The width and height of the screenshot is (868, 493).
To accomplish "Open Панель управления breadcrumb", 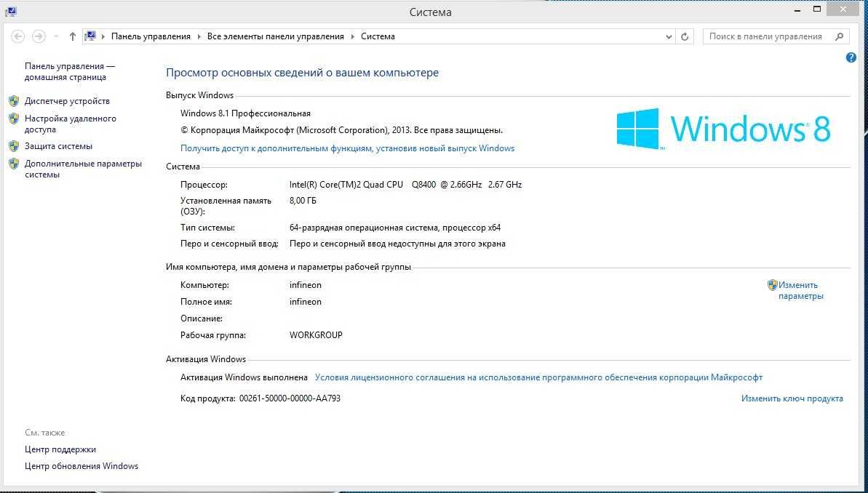I will (x=151, y=36).
